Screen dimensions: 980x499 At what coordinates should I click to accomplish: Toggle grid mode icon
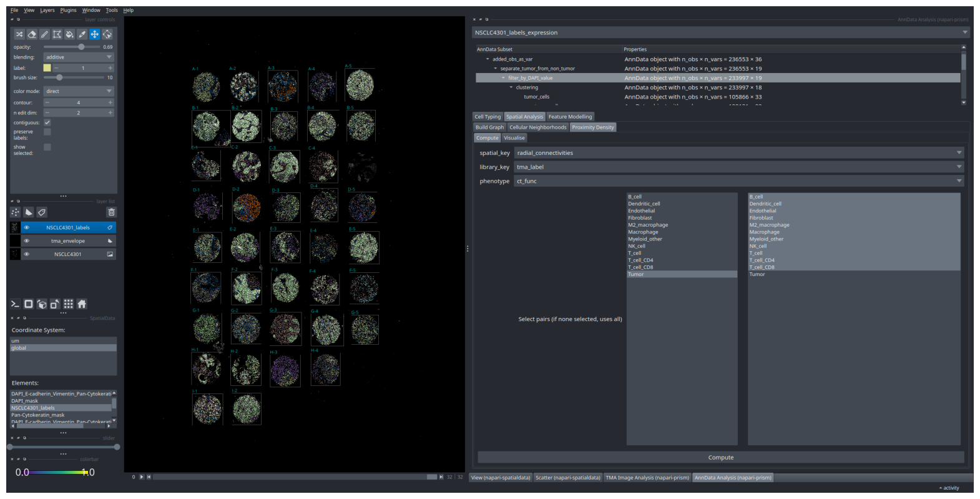68,304
